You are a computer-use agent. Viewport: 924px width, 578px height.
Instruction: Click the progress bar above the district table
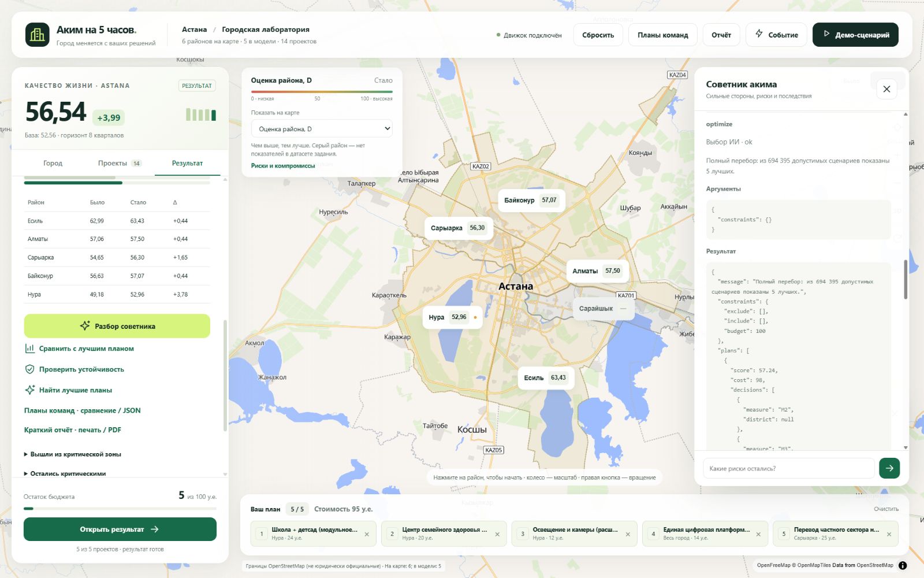[x=117, y=183]
